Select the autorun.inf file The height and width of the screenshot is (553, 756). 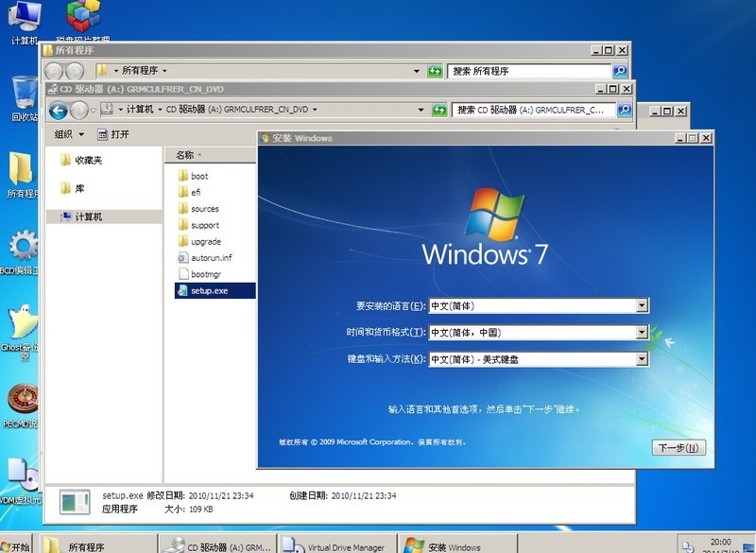point(204,258)
